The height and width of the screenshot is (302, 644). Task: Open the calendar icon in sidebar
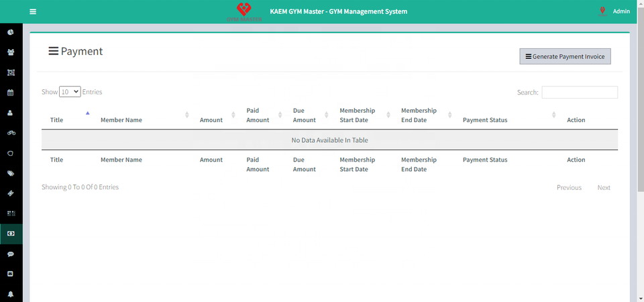click(11, 93)
